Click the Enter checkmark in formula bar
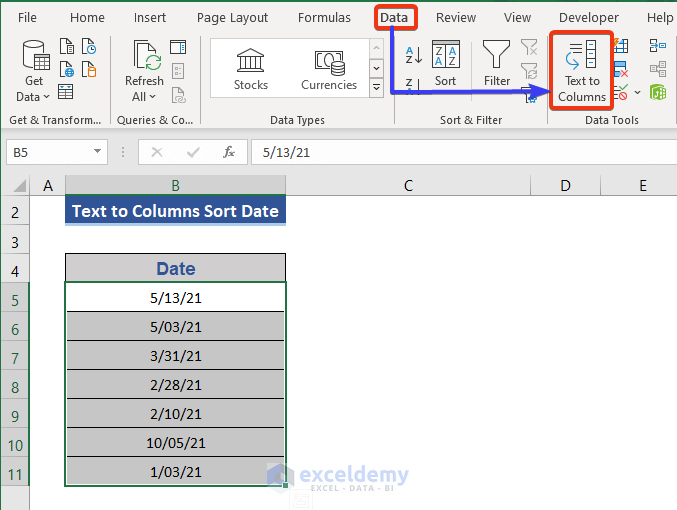This screenshot has width=677, height=510. point(193,152)
